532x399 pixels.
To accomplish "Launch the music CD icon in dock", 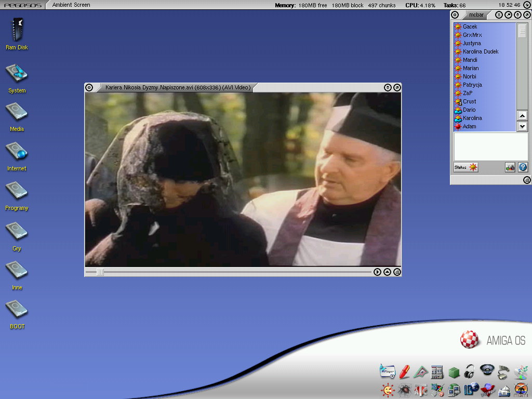I will point(521,372).
